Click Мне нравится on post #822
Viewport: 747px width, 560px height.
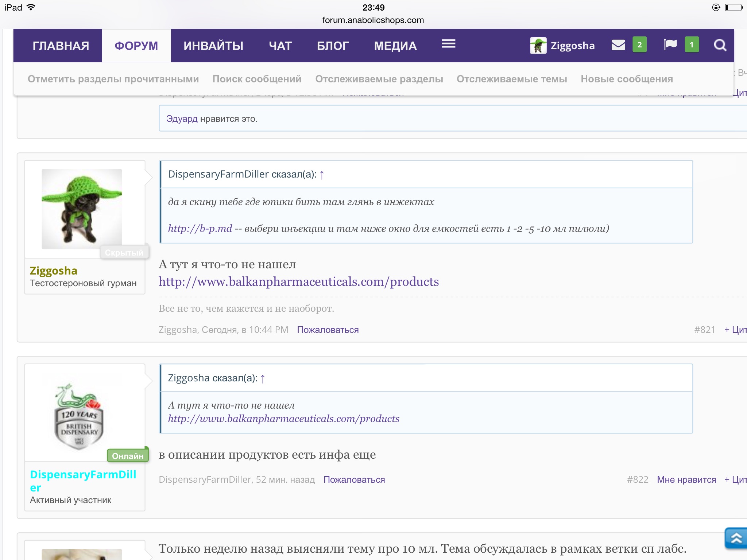(x=686, y=480)
